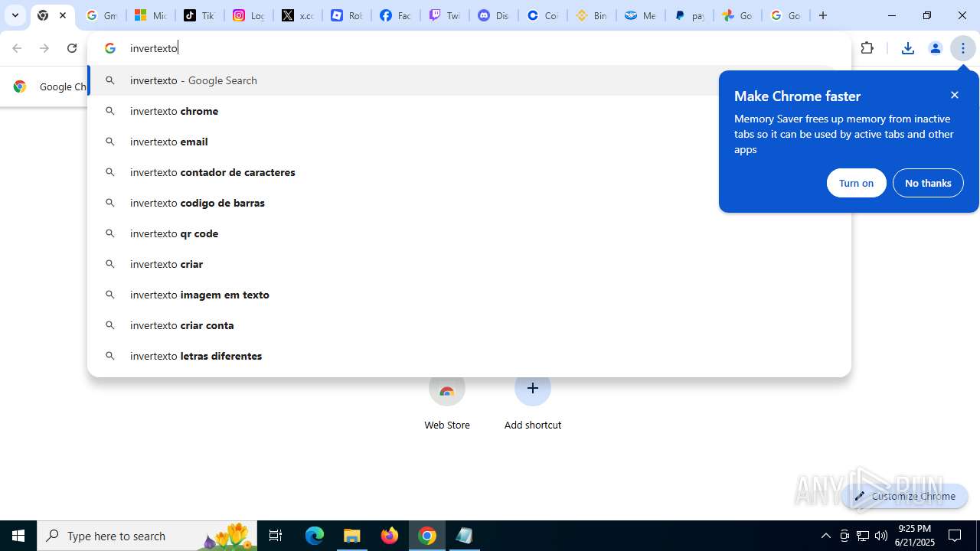The image size is (980, 551).
Task: Open volume control tray icon
Action: 881,536
